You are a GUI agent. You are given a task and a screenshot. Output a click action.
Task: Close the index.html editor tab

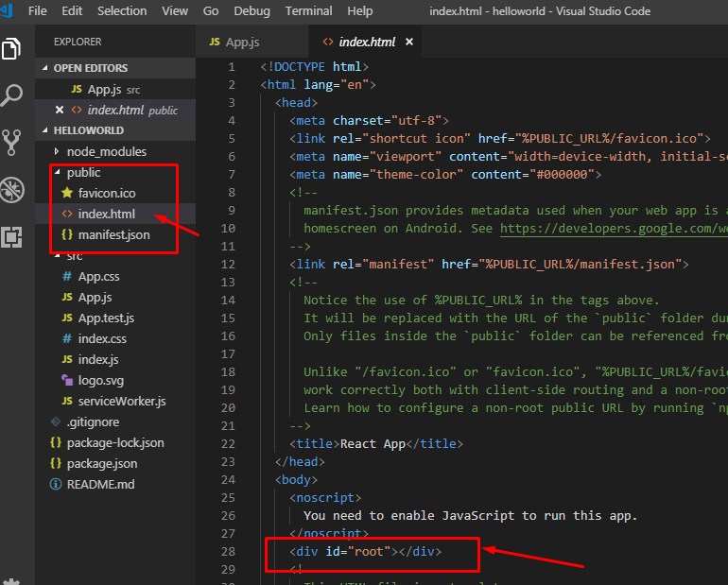click(409, 43)
